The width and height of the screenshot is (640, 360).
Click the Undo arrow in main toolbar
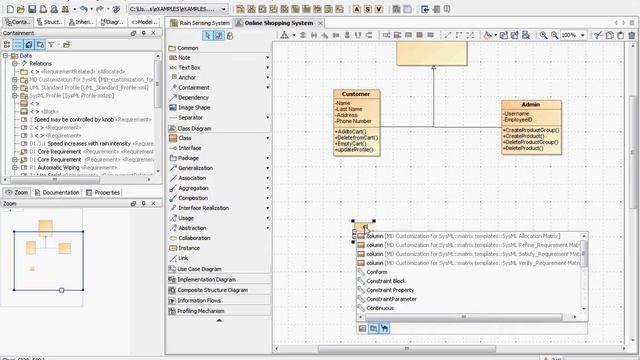point(84,9)
